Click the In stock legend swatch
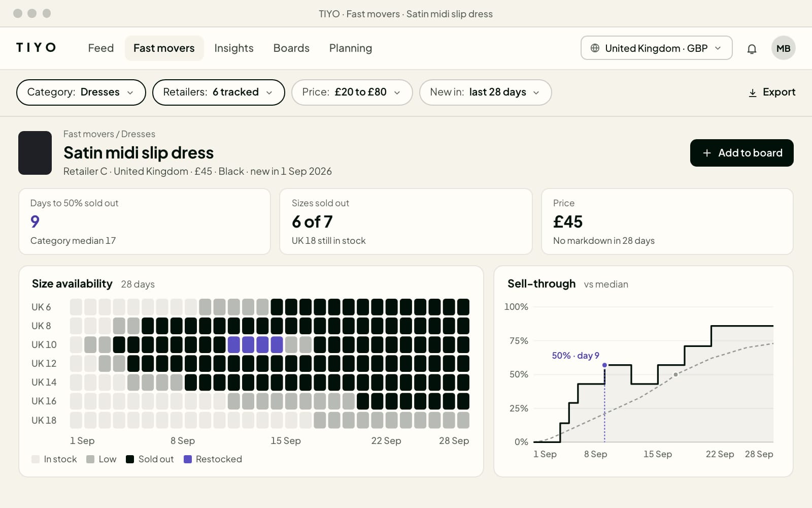 [x=36, y=459]
